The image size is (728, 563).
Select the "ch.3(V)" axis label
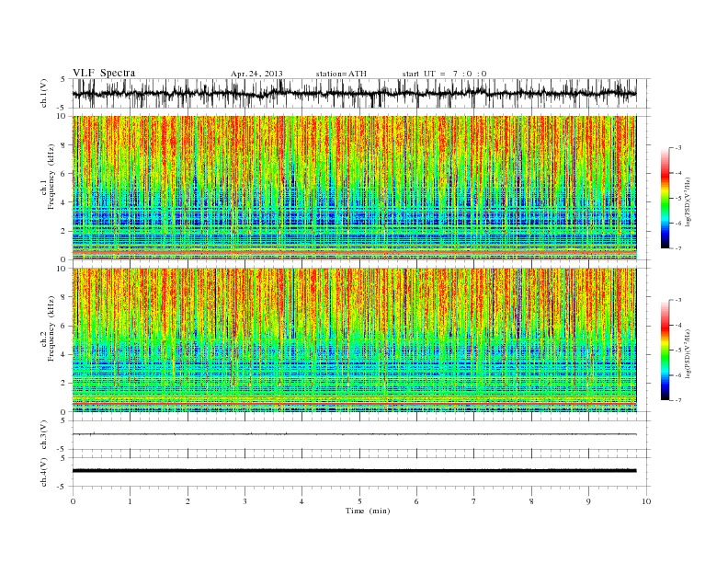(x=44, y=435)
